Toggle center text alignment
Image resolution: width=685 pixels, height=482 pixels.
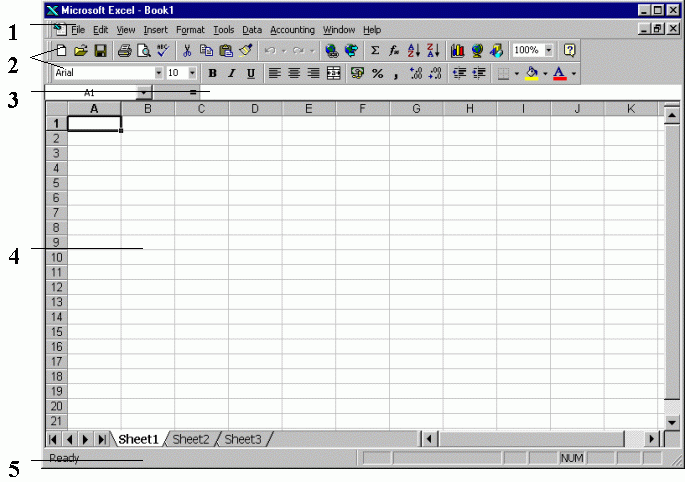(294, 73)
